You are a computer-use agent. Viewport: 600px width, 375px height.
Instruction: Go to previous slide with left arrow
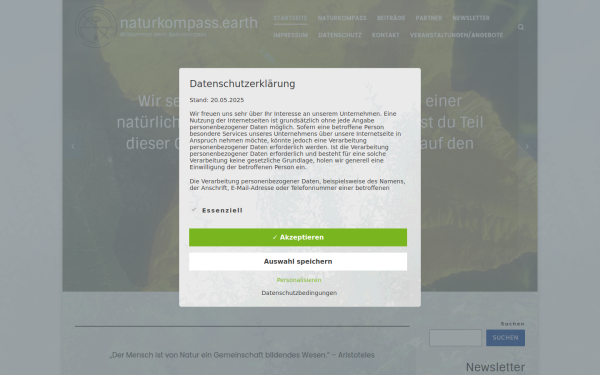click(73, 146)
